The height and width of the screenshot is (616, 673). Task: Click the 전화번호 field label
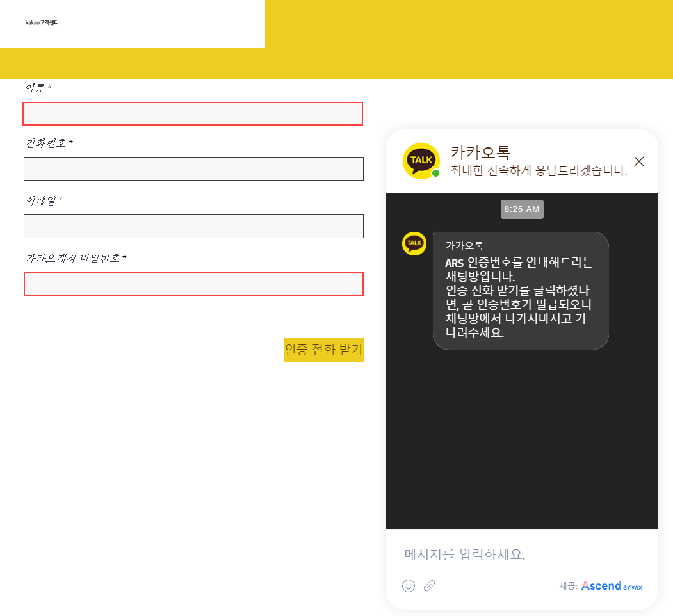click(49, 143)
